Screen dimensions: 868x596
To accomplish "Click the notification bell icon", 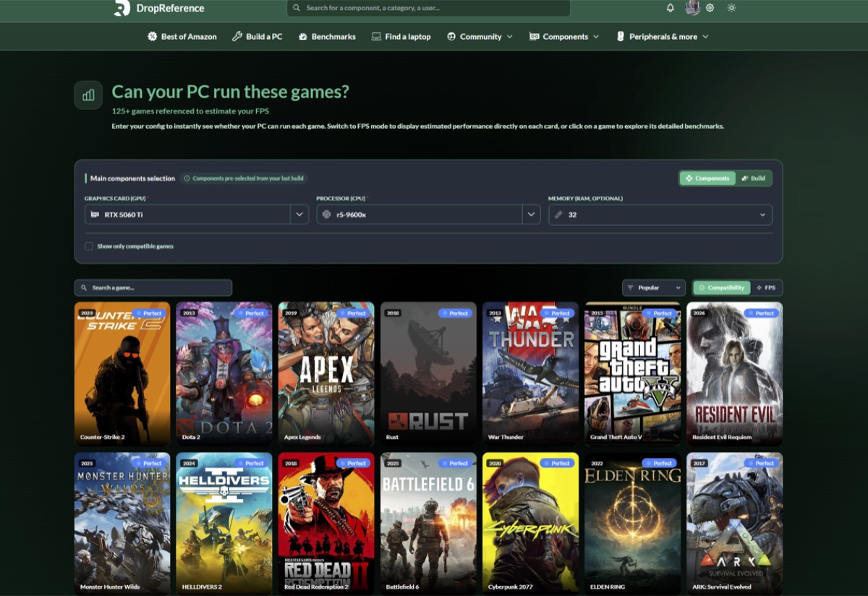I will 670,8.
